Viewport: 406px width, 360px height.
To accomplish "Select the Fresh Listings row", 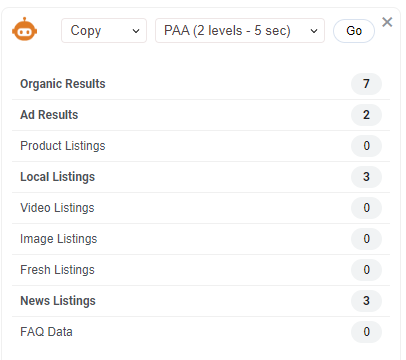I will (201, 270).
